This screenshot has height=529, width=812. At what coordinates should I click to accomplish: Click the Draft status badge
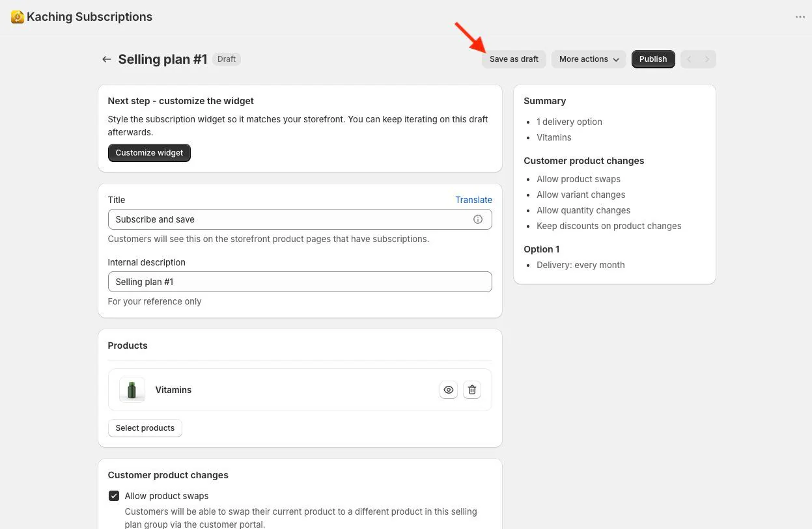tap(227, 59)
